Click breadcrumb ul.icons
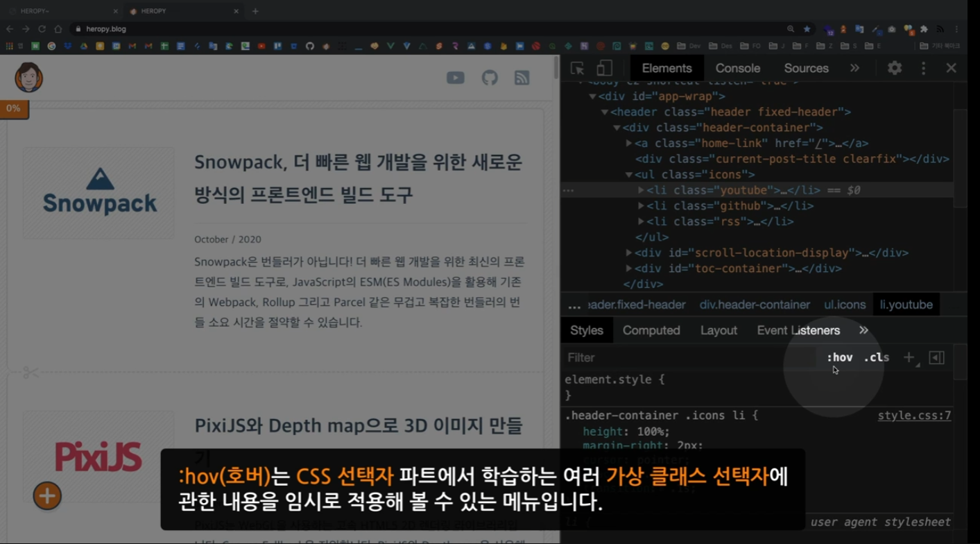980x544 pixels. [x=845, y=305]
